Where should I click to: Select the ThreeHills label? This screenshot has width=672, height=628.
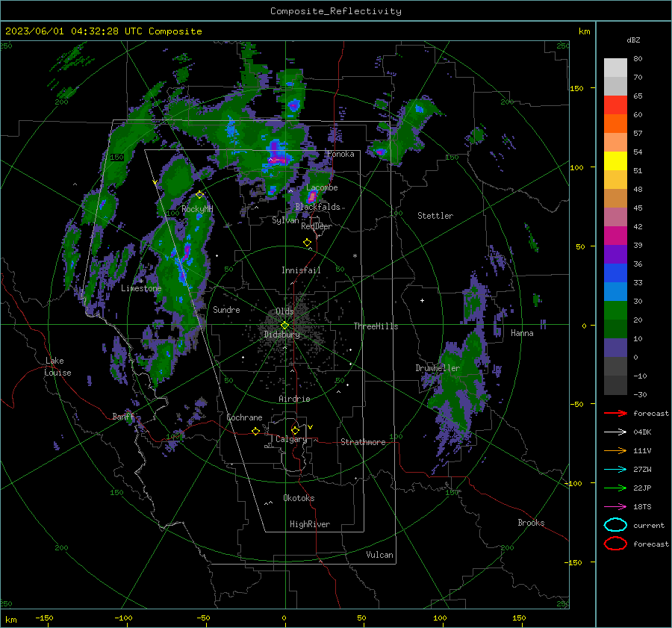point(376,326)
